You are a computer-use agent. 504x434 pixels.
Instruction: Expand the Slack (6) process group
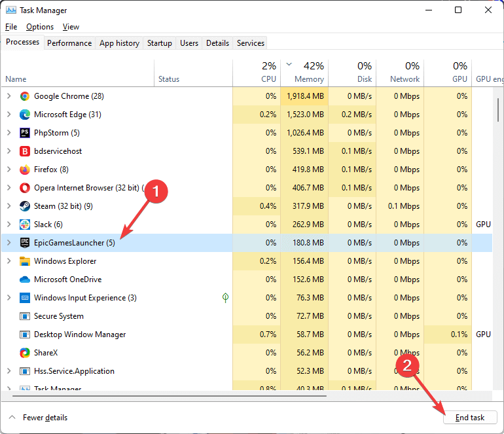tap(9, 225)
